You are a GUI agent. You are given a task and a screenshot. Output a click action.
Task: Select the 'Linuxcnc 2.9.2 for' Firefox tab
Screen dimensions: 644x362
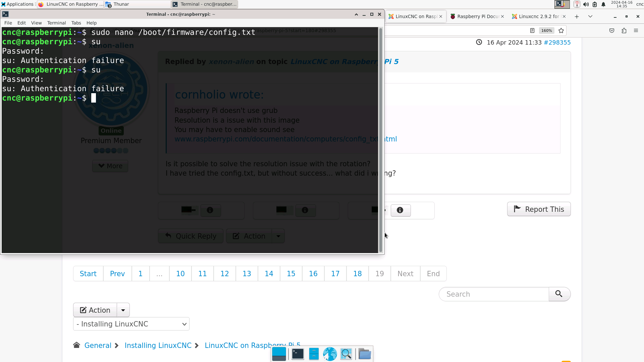click(x=539, y=16)
